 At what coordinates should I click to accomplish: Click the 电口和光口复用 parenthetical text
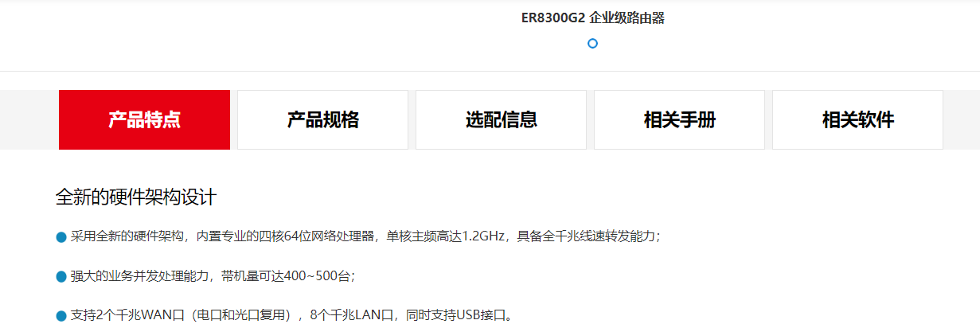(236, 315)
